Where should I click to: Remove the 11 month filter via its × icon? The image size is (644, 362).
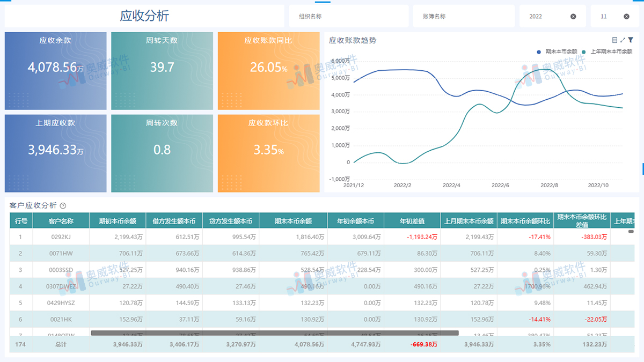point(626,16)
